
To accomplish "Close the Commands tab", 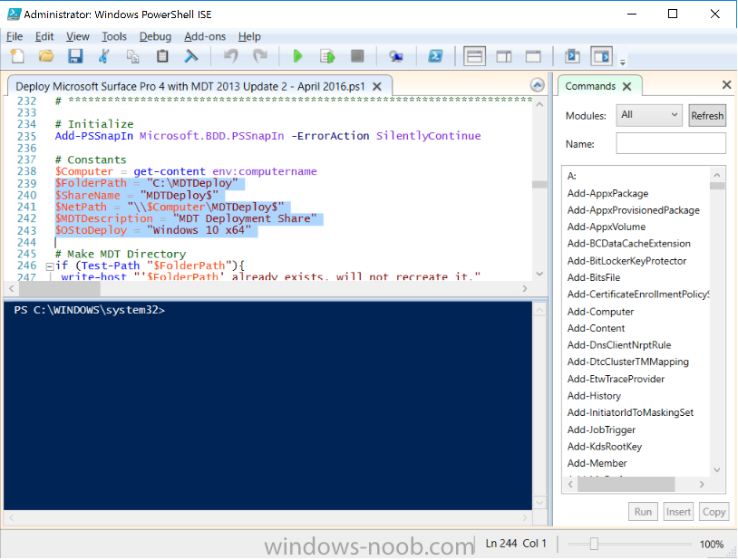I will click(626, 87).
